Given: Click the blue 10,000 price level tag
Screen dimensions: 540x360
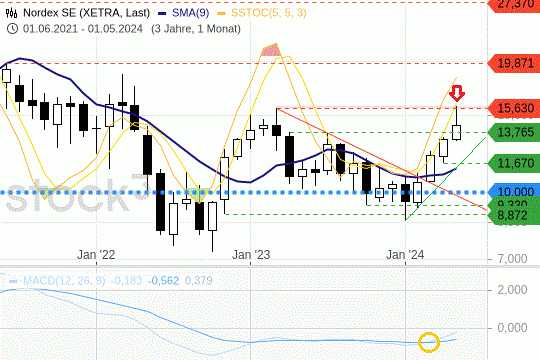Looking at the screenshot, I should pyautogui.click(x=514, y=191).
